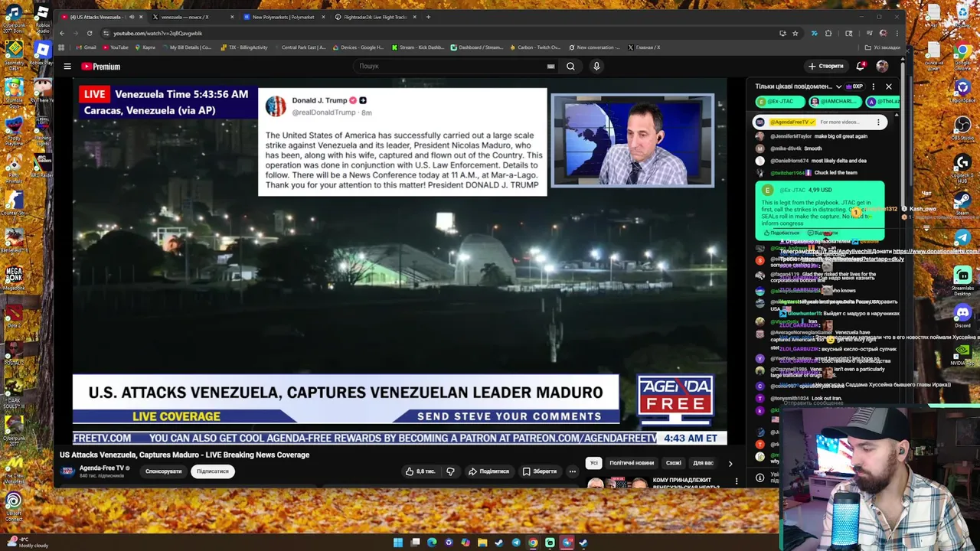Click the 'Зберегти' save button
Screen dimensions: 980x551
(x=540, y=471)
